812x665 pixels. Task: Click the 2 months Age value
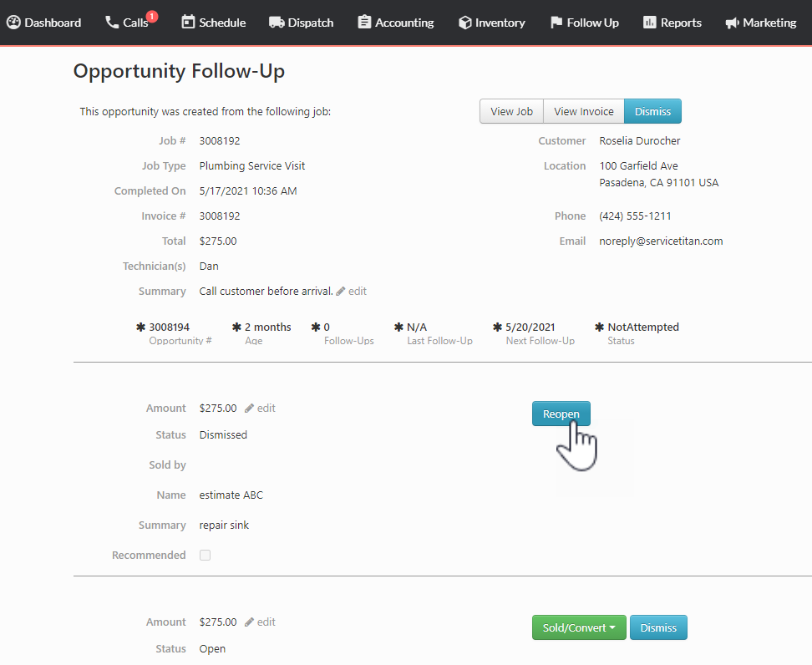[267, 327]
